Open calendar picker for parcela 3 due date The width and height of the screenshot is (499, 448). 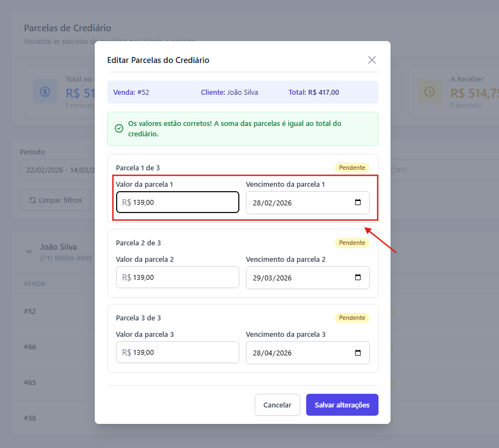point(358,353)
